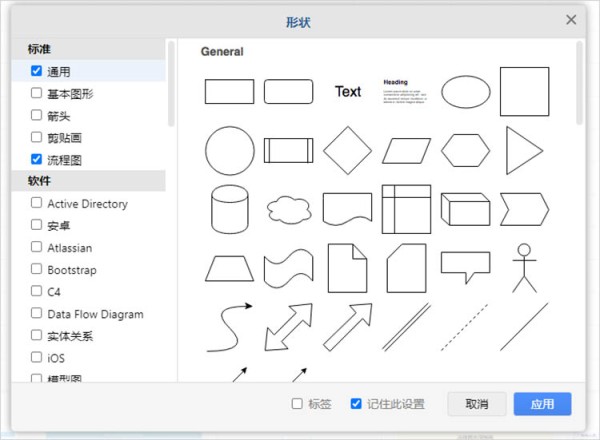Click the shapes preview scrollbar

pyautogui.click(x=579, y=83)
